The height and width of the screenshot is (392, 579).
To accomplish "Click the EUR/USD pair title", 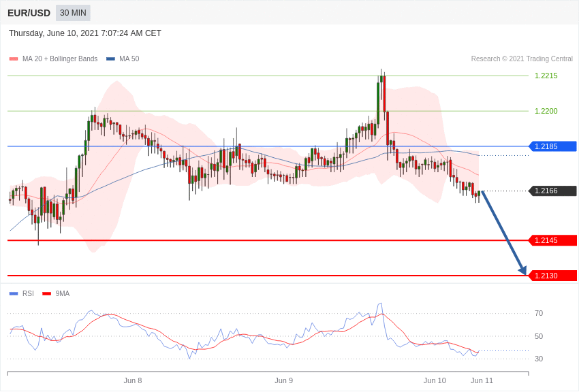I will click(x=29, y=14).
